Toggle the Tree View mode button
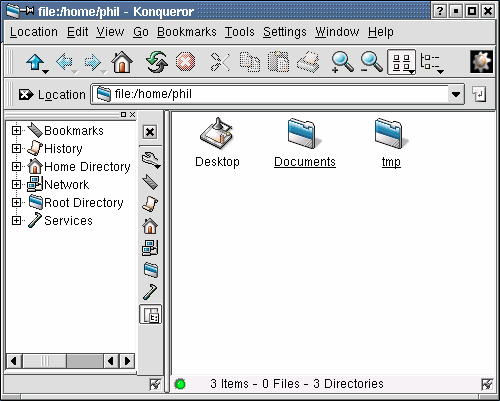Viewport: 500px width, 401px height. [x=432, y=62]
